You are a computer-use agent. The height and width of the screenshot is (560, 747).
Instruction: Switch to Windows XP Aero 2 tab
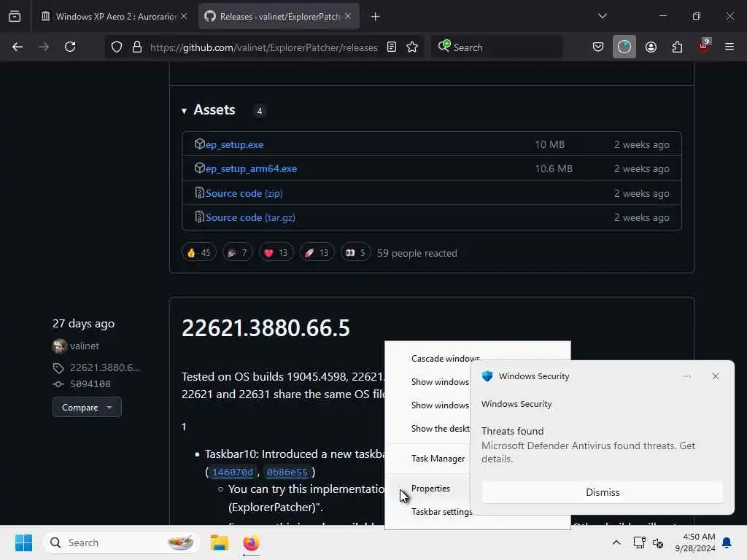coord(114,16)
